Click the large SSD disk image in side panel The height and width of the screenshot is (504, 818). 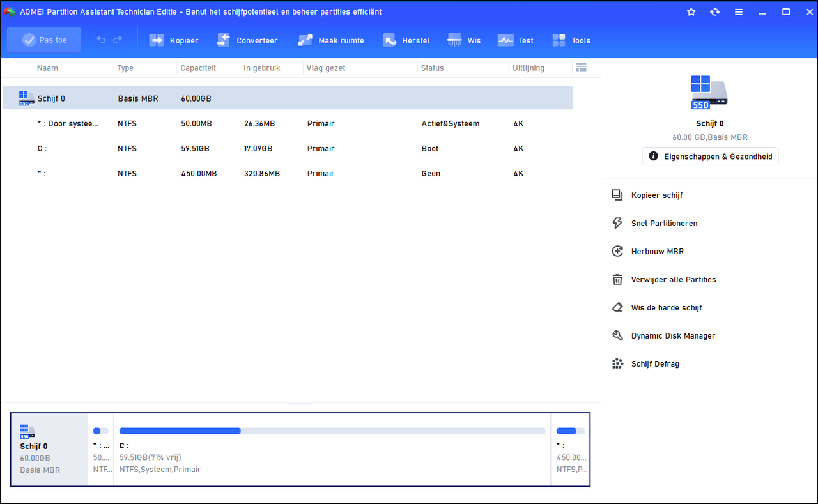pyautogui.click(x=709, y=92)
